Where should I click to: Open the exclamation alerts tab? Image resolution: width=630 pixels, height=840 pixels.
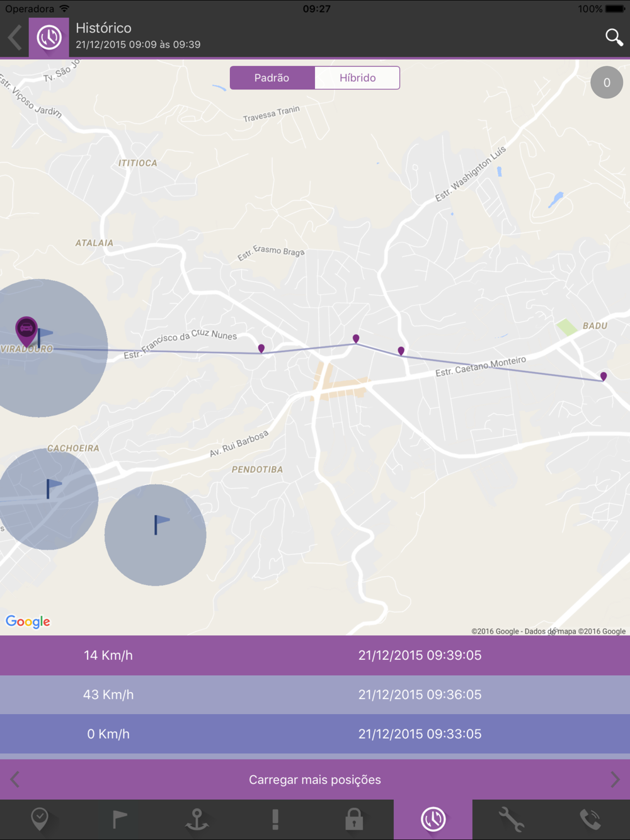tap(275, 819)
